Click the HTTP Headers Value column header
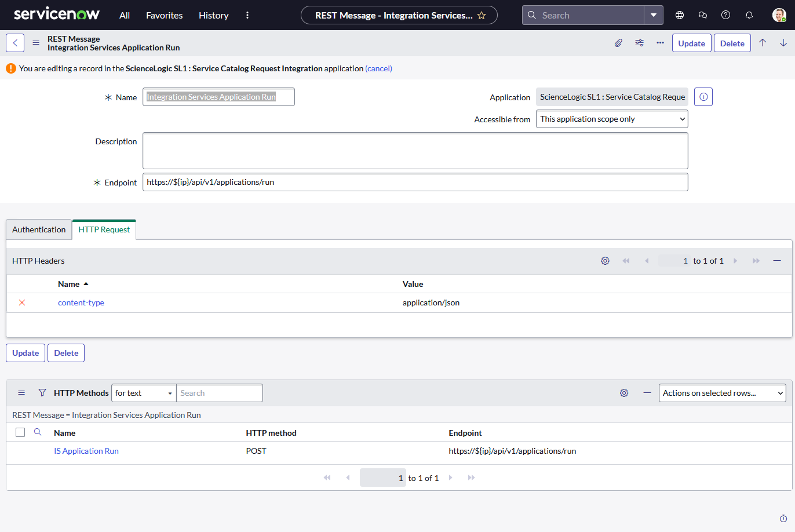Image resolution: width=795 pixels, height=532 pixels. 413,284
